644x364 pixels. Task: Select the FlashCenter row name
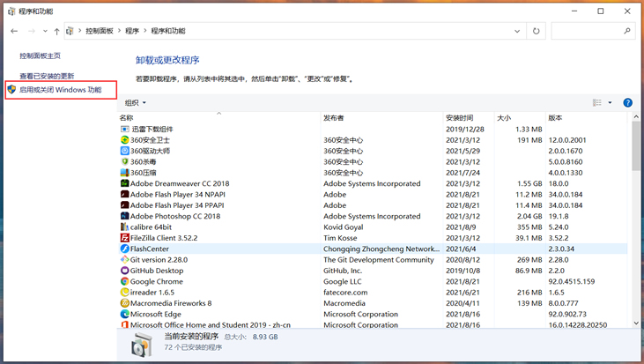pos(150,249)
